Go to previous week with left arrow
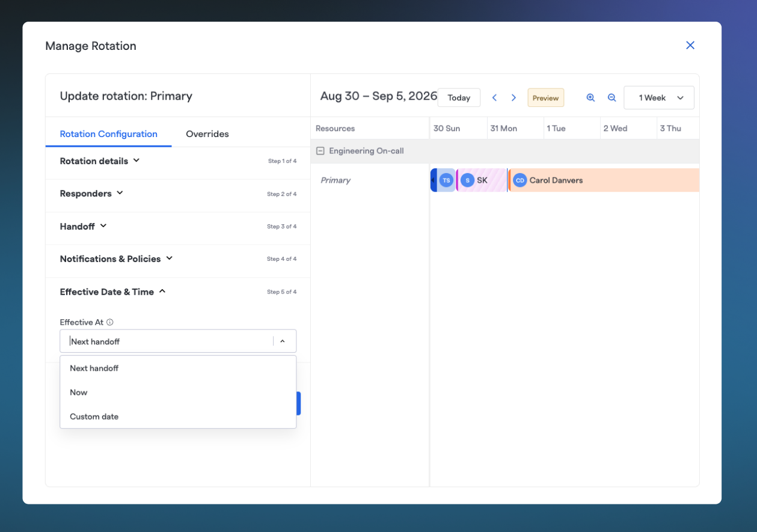 (494, 97)
